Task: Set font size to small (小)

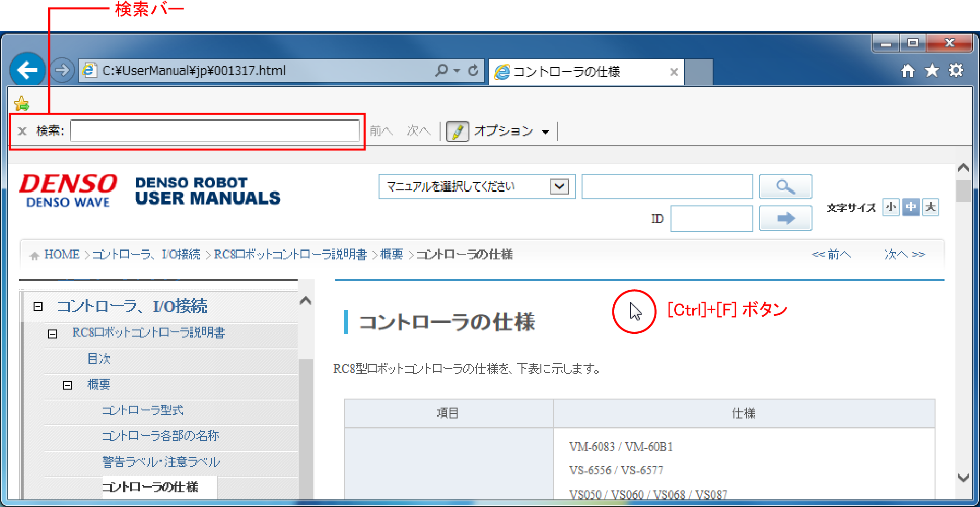Action: 891,207
